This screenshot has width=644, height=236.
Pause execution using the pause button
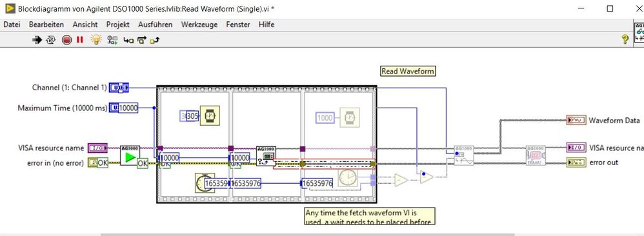point(79,40)
